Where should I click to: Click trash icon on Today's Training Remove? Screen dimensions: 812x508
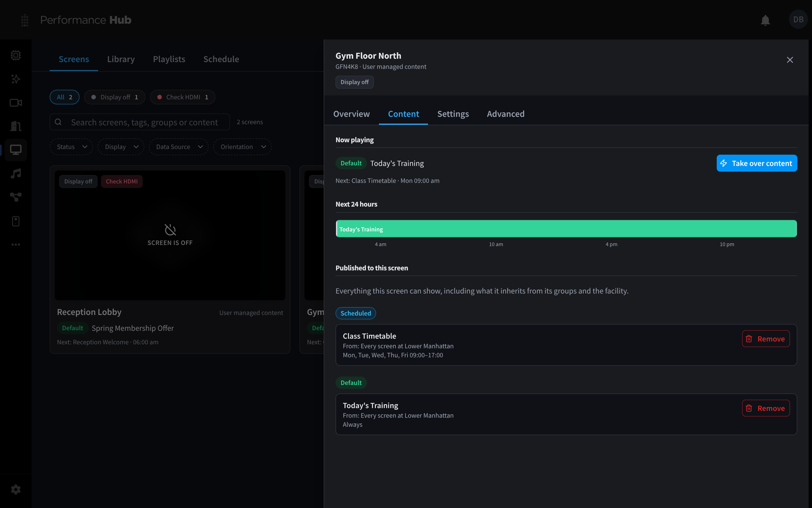point(749,408)
